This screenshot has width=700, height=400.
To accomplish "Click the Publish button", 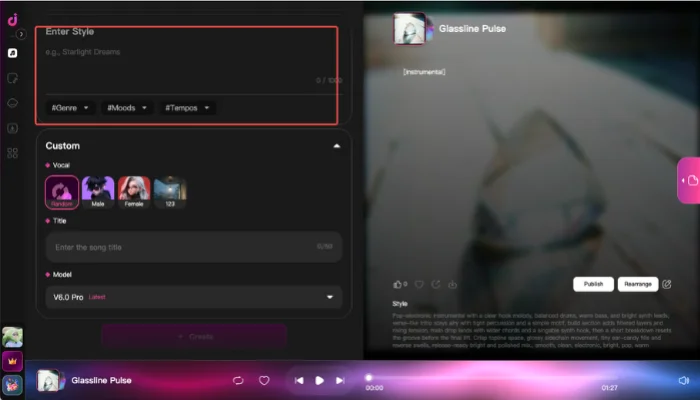I will (x=593, y=284).
